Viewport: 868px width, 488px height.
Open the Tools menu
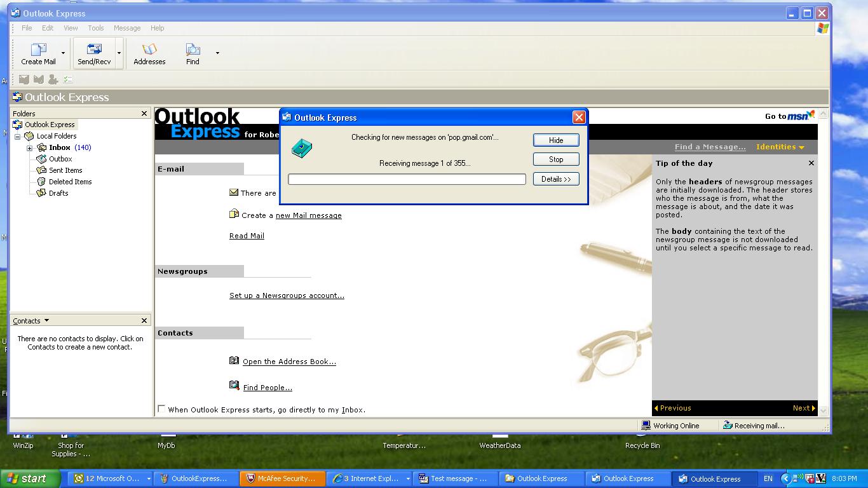click(x=96, y=28)
